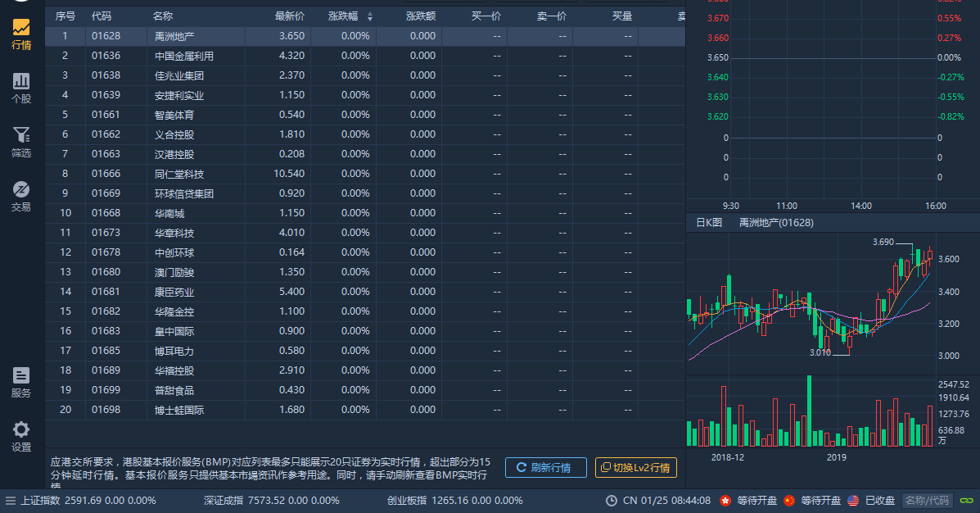This screenshot has width=980, height=513.
Task: Select the 义合控股 row
Action: point(365,134)
